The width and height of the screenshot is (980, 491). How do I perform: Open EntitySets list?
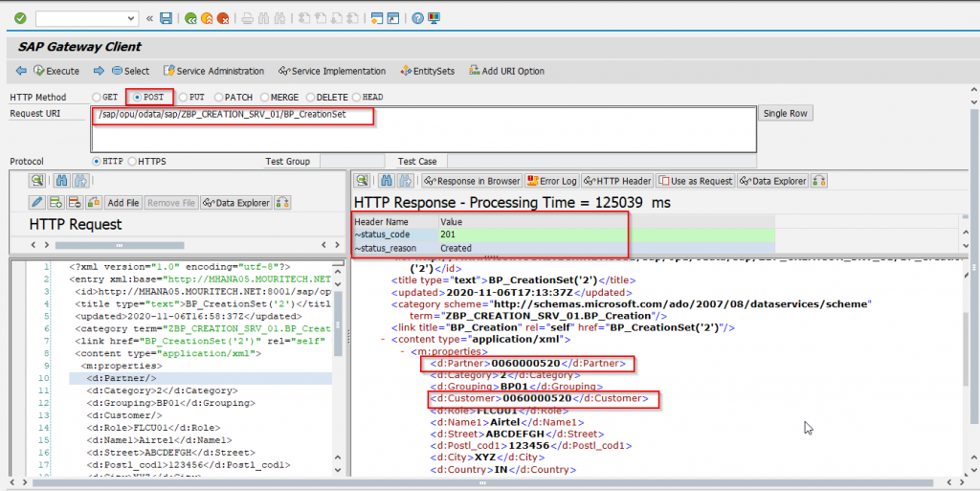coord(428,71)
